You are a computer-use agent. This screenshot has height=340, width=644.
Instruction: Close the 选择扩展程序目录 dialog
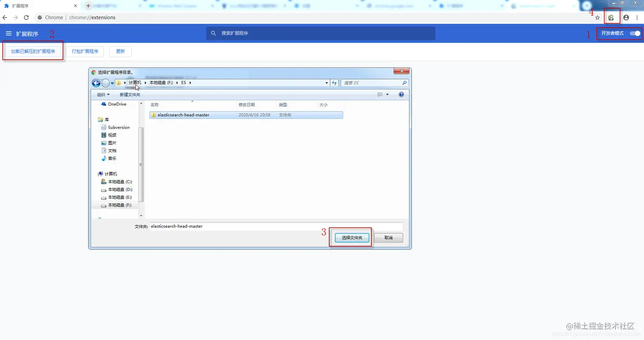click(x=401, y=71)
